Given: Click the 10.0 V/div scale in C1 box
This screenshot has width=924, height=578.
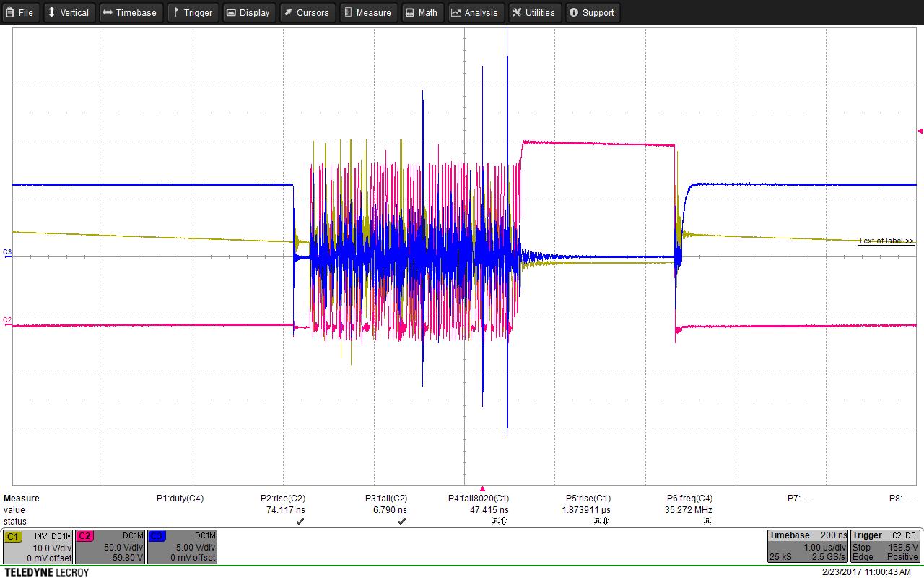Looking at the screenshot, I should click(x=52, y=548).
